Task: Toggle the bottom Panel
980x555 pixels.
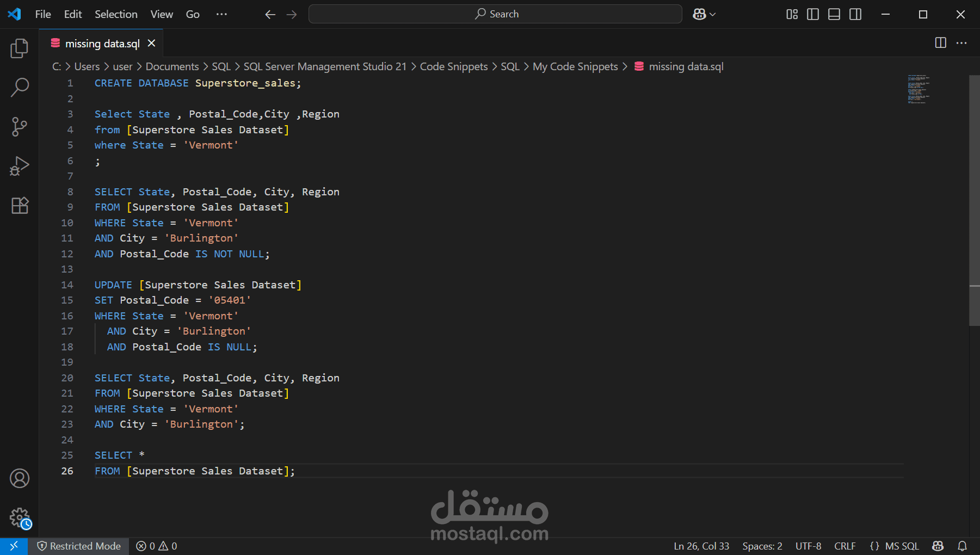Action: pyautogui.click(x=834, y=14)
